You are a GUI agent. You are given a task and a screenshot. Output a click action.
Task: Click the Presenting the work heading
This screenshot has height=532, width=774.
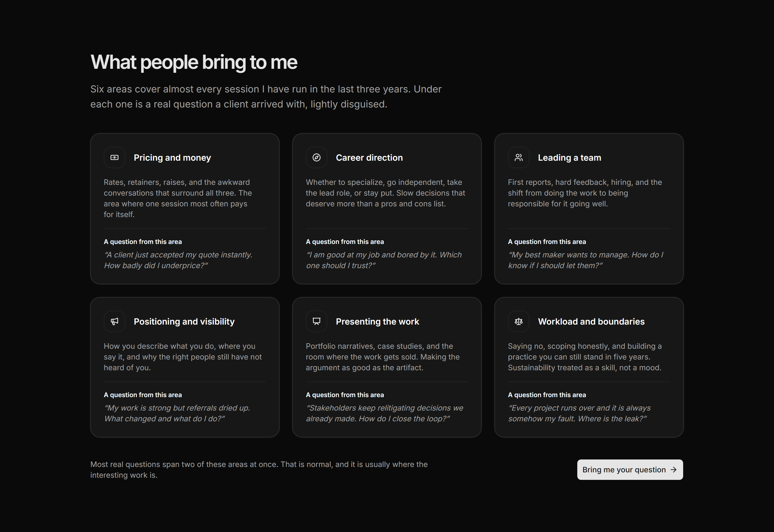(377, 322)
